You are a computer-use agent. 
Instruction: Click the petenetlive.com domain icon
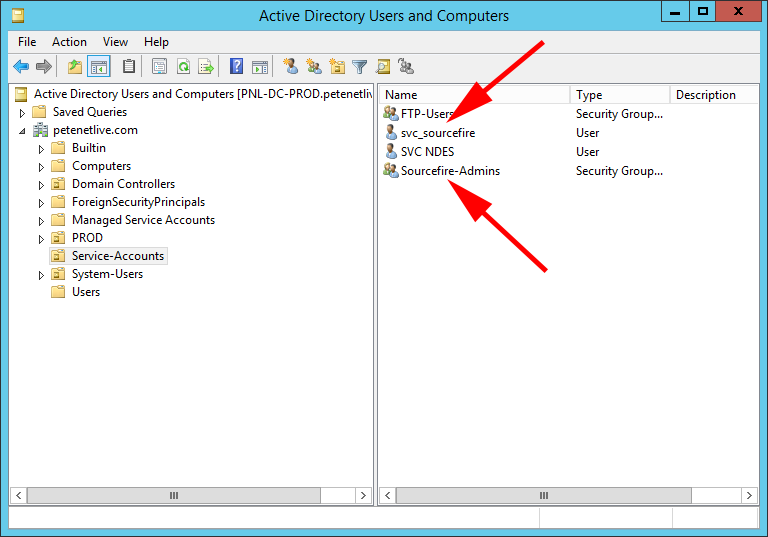click(40, 130)
